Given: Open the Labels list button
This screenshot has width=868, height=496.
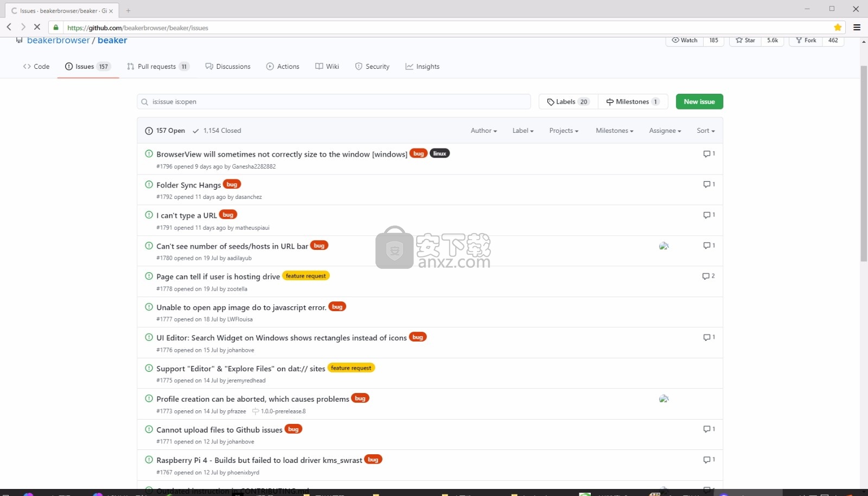Looking at the screenshot, I should [568, 101].
